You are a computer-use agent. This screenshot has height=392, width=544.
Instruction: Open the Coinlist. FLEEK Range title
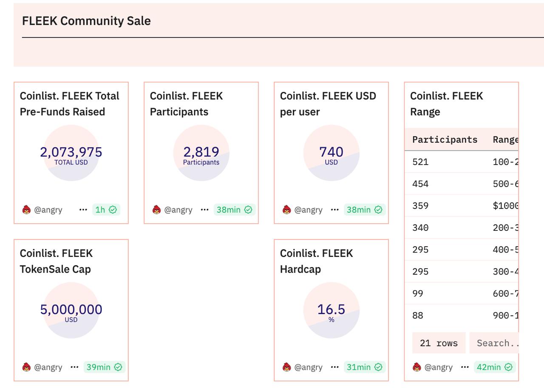(446, 104)
